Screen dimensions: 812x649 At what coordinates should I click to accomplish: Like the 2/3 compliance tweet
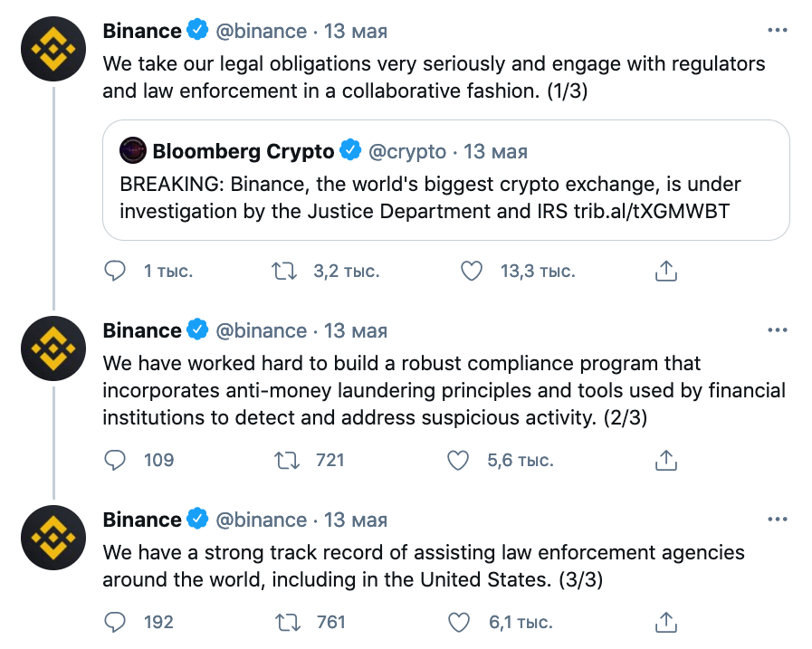[x=458, y=460]
